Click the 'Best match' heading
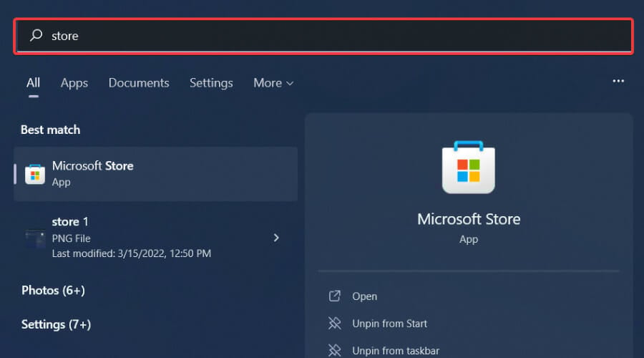644x358 pixels. (x=51, y=130)
